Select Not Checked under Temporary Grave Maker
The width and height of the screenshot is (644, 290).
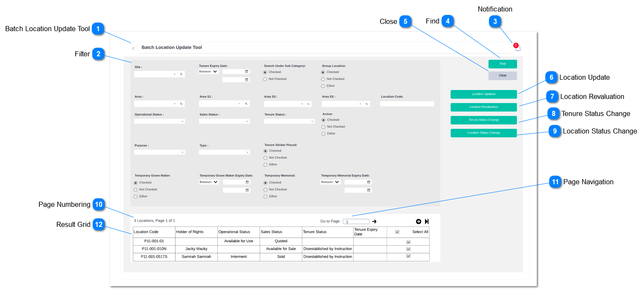coord(136,189)
